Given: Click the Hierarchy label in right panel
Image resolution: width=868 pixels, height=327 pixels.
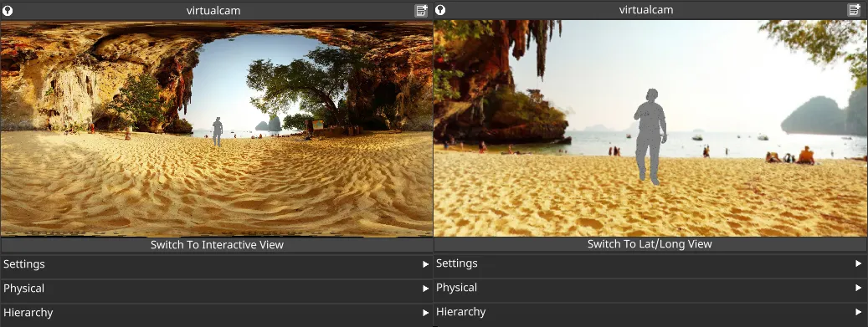Looking at the screenshot, I should pyautogui.click(x=461, y=312).
